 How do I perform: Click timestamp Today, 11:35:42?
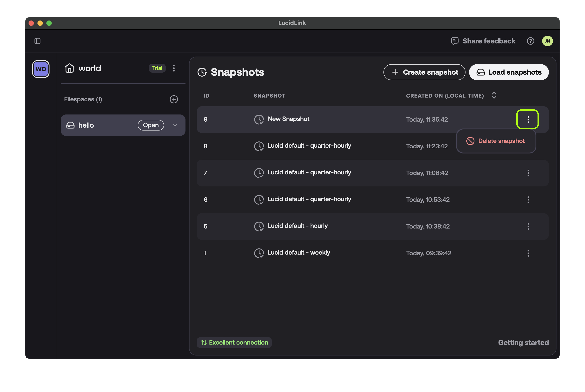[427, 120]
